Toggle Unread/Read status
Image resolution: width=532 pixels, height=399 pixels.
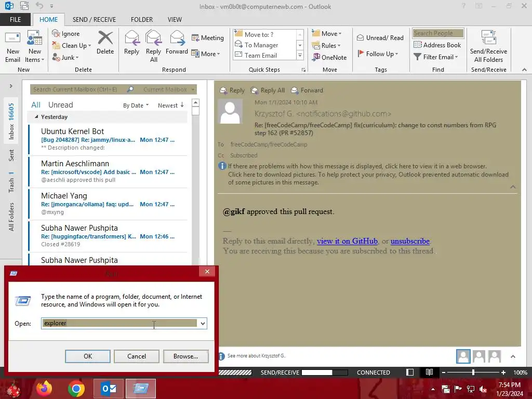tap(380, 37)
